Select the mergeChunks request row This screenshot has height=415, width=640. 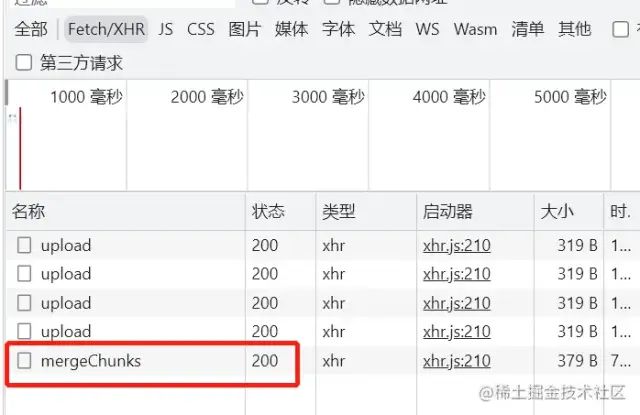pyautogui.click(x=322, y=361)
